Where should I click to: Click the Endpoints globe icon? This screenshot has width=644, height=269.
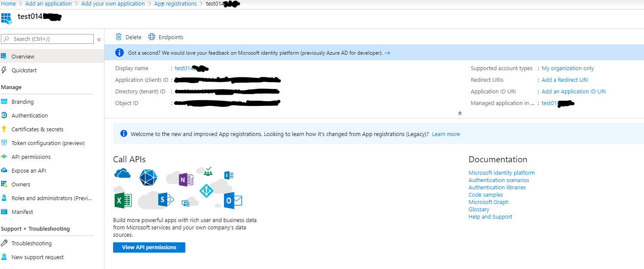click(x=152, y=37)
